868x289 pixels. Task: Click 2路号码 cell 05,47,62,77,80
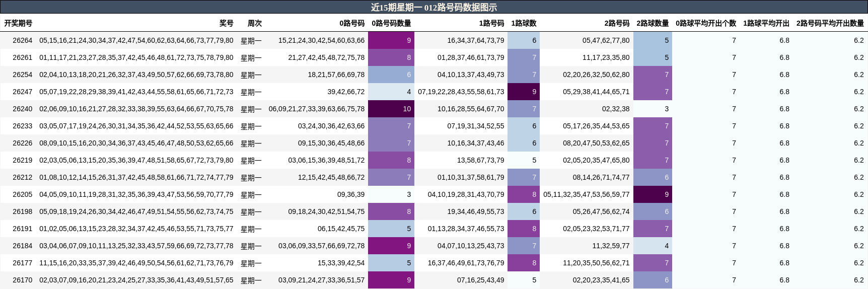tap(606, 40)
